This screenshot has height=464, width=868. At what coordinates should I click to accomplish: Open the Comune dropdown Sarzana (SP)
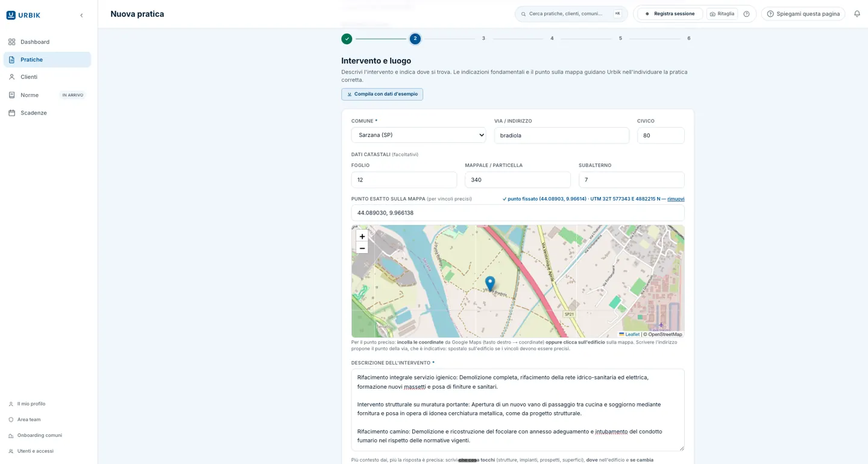tap(419, 135)
